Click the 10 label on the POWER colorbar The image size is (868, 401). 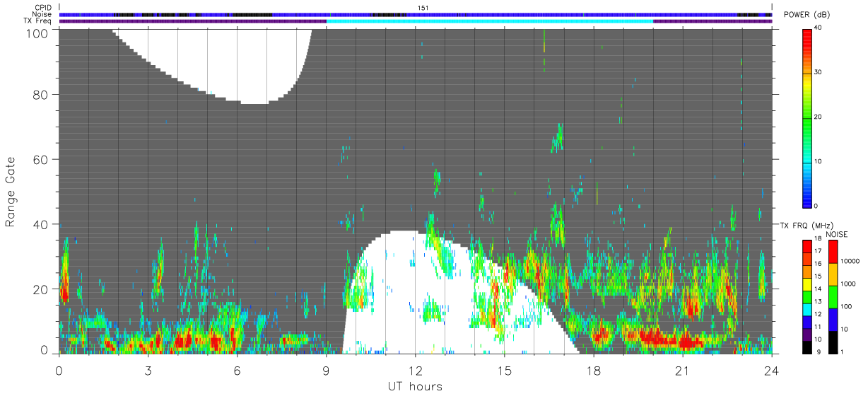tap(819, 162)
